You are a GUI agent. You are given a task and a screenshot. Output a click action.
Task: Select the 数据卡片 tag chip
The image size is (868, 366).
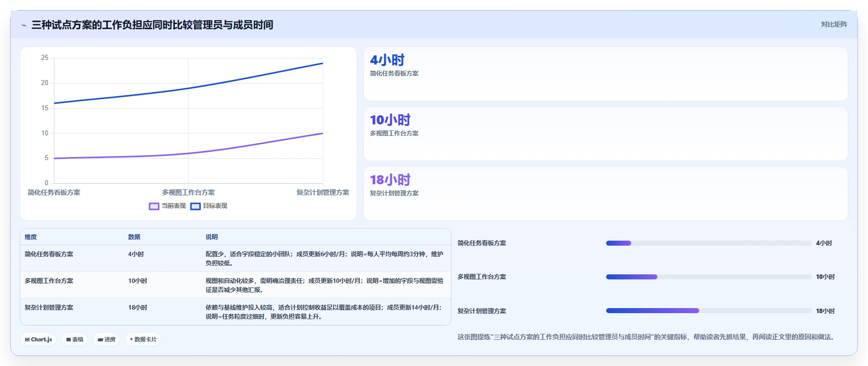pos(143,339)
